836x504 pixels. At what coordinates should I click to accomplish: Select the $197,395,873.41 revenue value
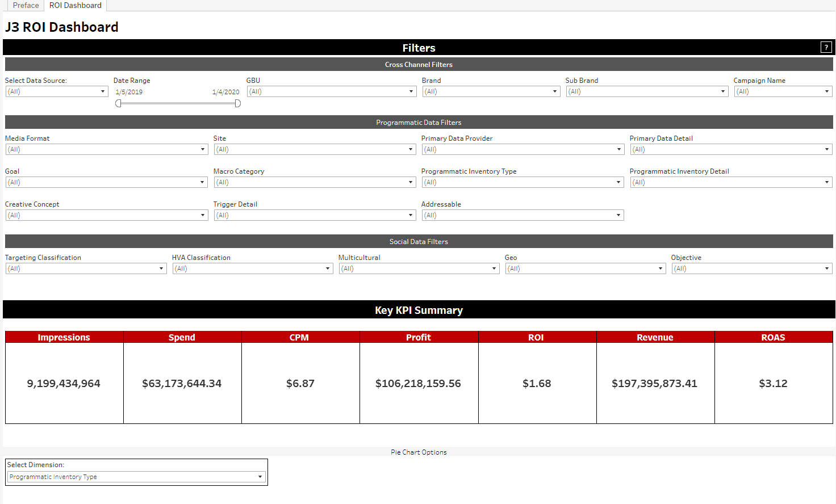[x=654, y=384]
